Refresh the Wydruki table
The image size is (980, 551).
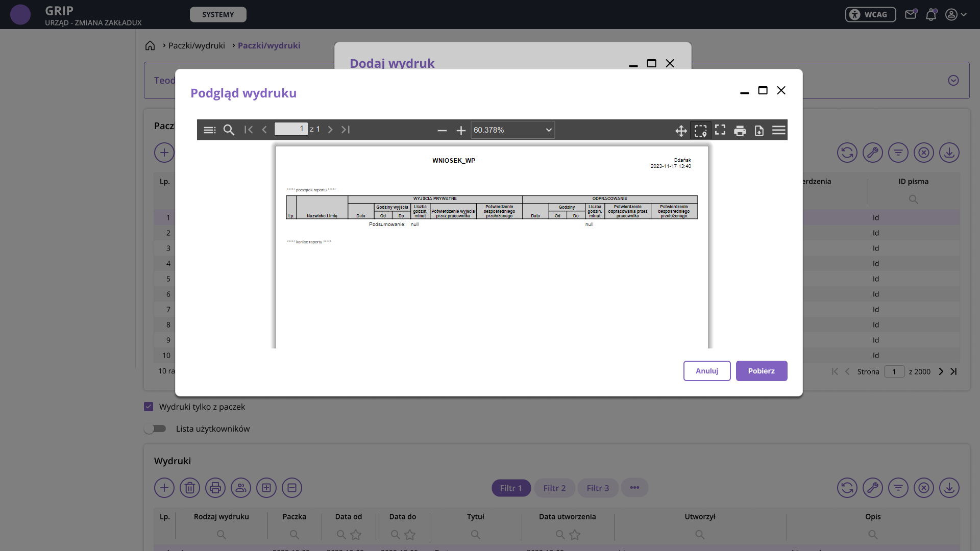(847, 488)
